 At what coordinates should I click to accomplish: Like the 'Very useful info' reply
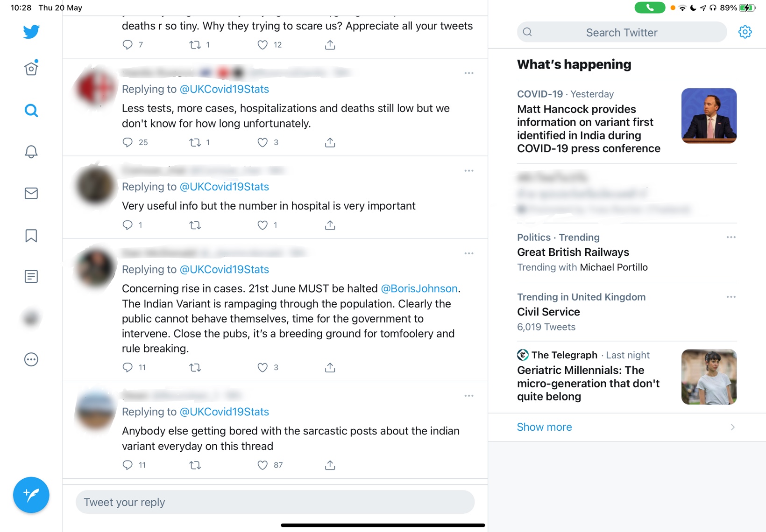tap(262, 225)
